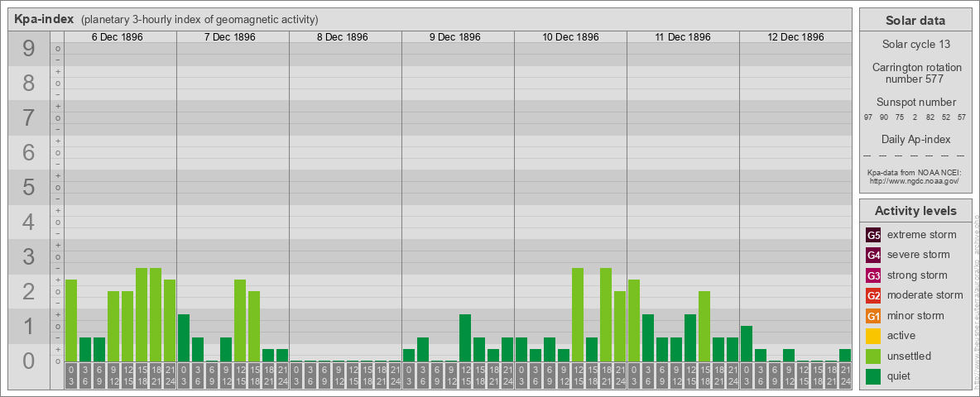Click 'Carrington rotation number 577' text

click(x=916, y=73)
